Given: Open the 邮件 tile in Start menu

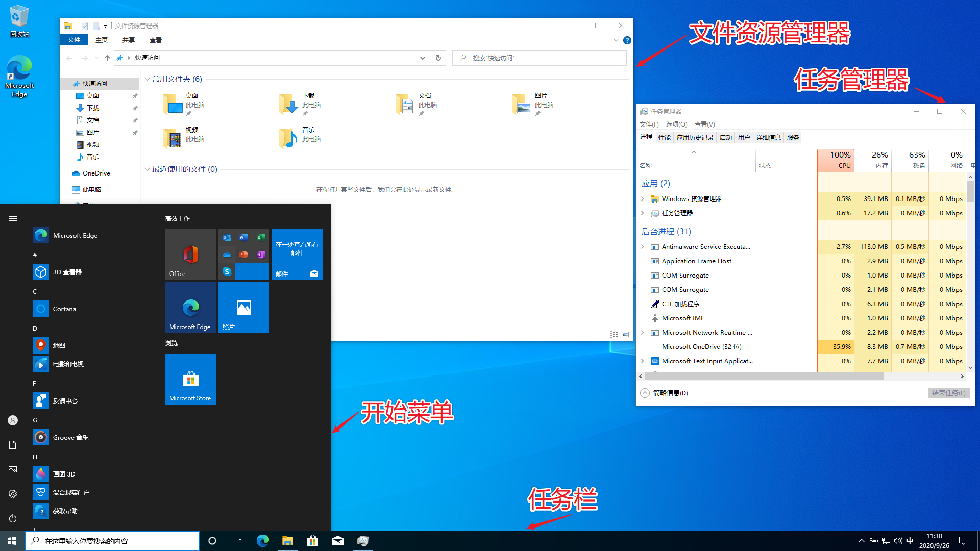Looking at the screenshot, I should [297, 255].
